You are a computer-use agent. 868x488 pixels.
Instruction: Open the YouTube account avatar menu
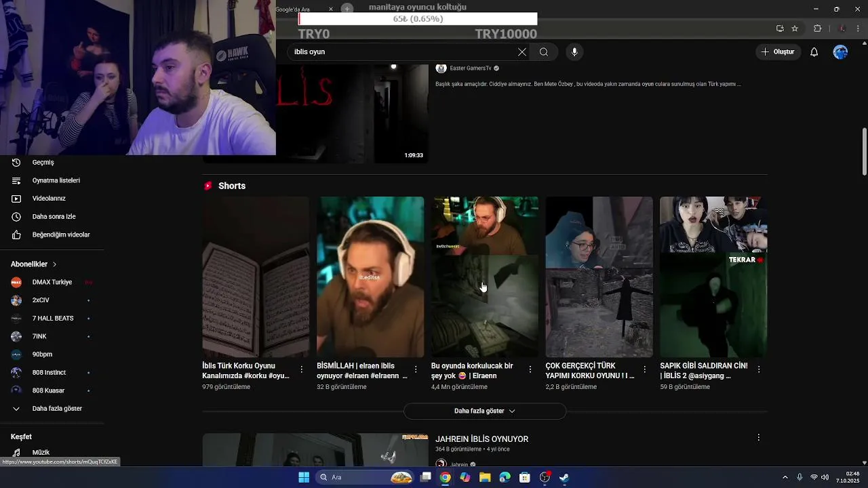[840, 52]
